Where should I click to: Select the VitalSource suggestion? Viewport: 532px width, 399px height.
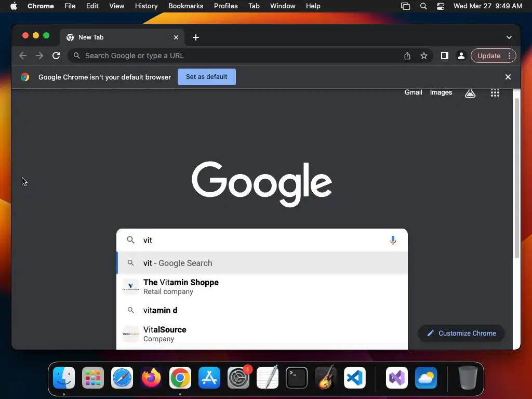[262, 334]
